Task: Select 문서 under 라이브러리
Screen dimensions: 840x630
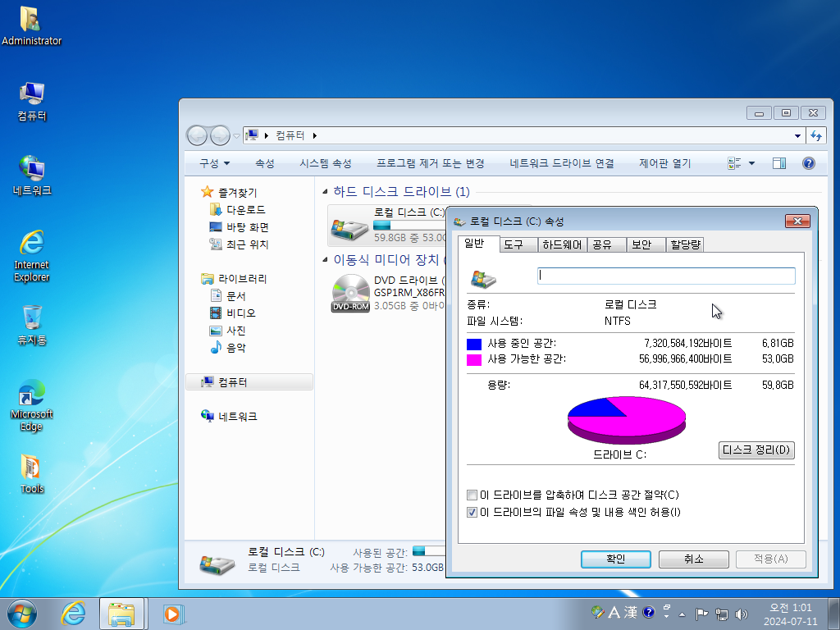Action: 228,295
